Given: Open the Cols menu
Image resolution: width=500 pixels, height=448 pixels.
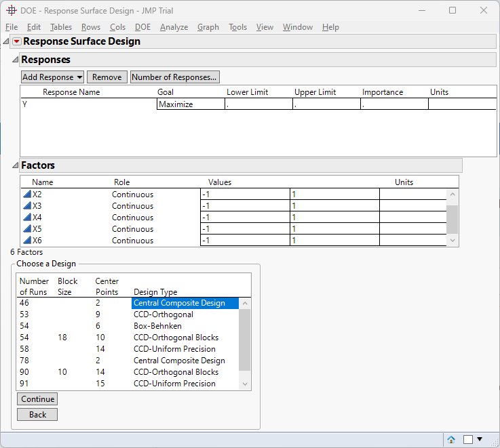Looking at the screenshot, I should (117, 27).
